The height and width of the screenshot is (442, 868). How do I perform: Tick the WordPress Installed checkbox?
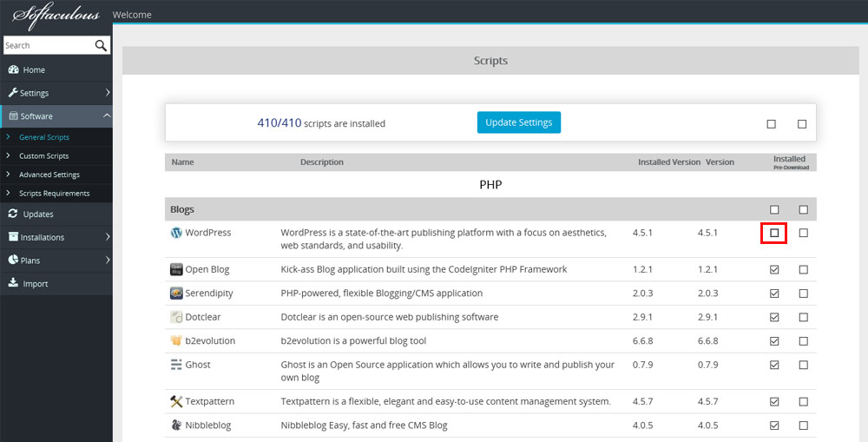tap(774, 233)
